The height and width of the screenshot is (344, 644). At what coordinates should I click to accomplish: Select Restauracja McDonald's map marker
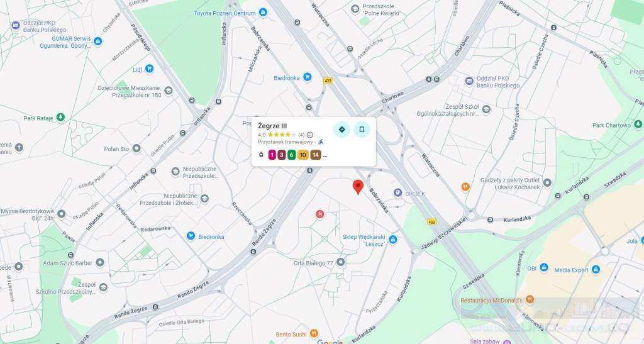[x=530, y=300]
